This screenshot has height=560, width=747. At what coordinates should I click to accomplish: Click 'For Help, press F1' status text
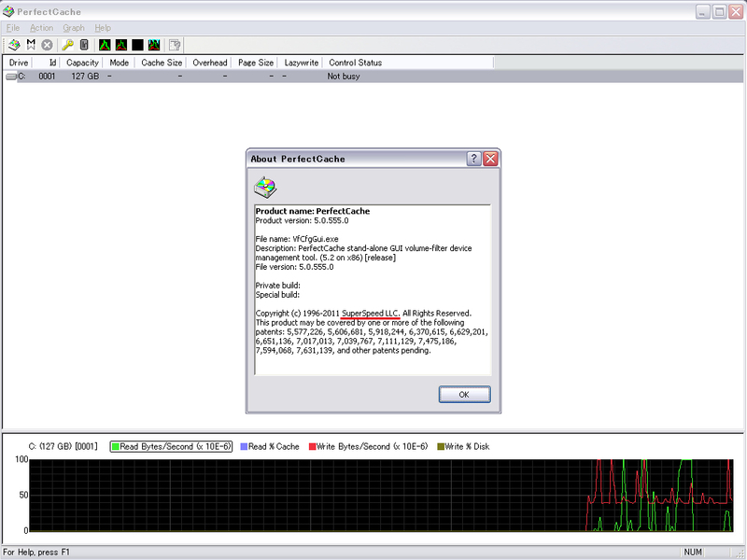pos(36,553)
